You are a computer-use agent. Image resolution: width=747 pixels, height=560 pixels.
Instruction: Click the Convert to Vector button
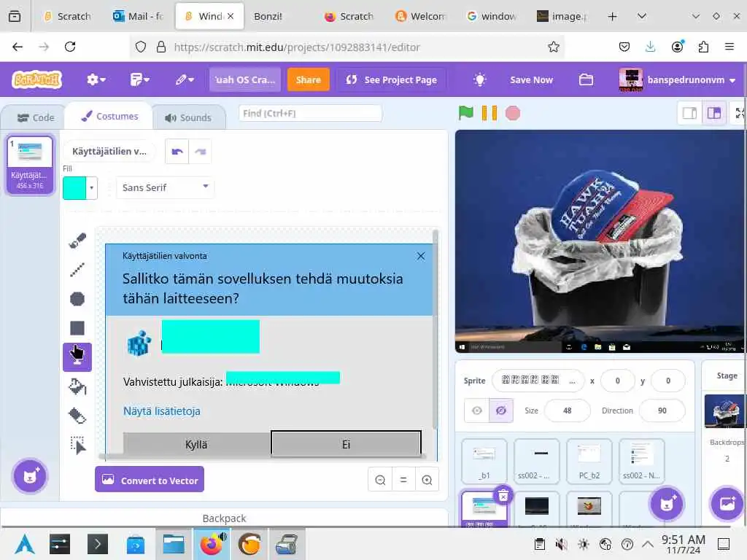[150, 480]
